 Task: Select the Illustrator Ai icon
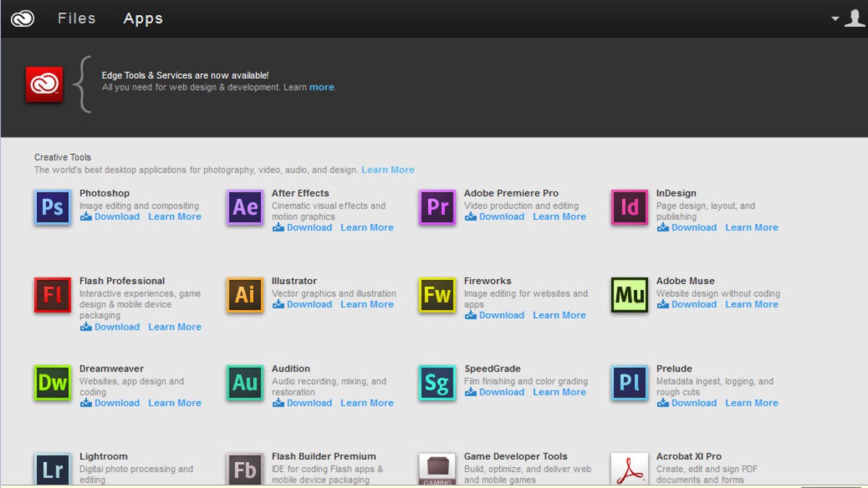[x=245, y=295]
